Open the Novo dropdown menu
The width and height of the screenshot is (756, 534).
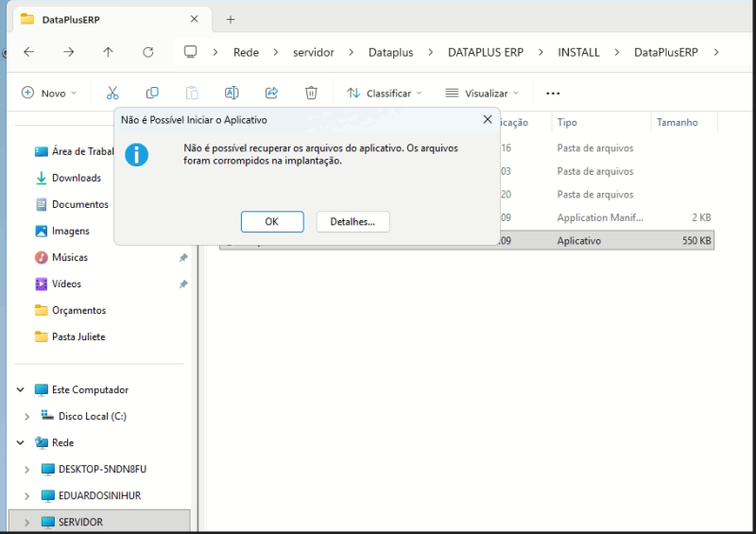point(49,93)
